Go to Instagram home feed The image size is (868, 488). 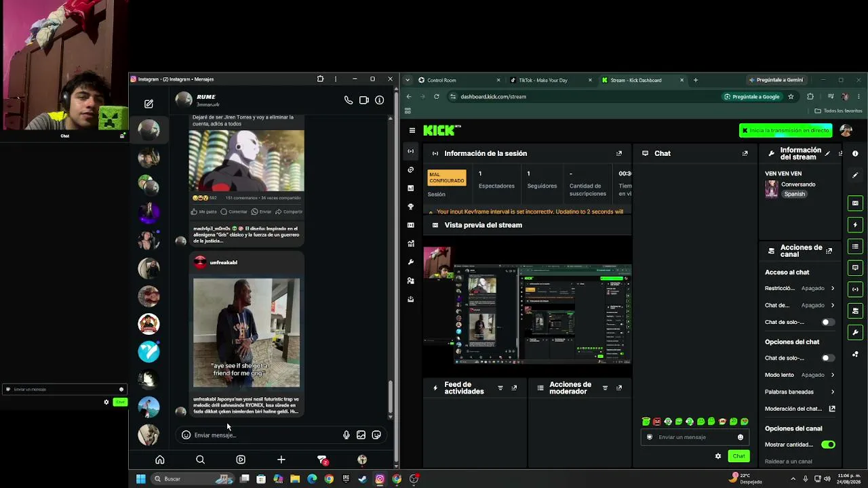(160, 460)
